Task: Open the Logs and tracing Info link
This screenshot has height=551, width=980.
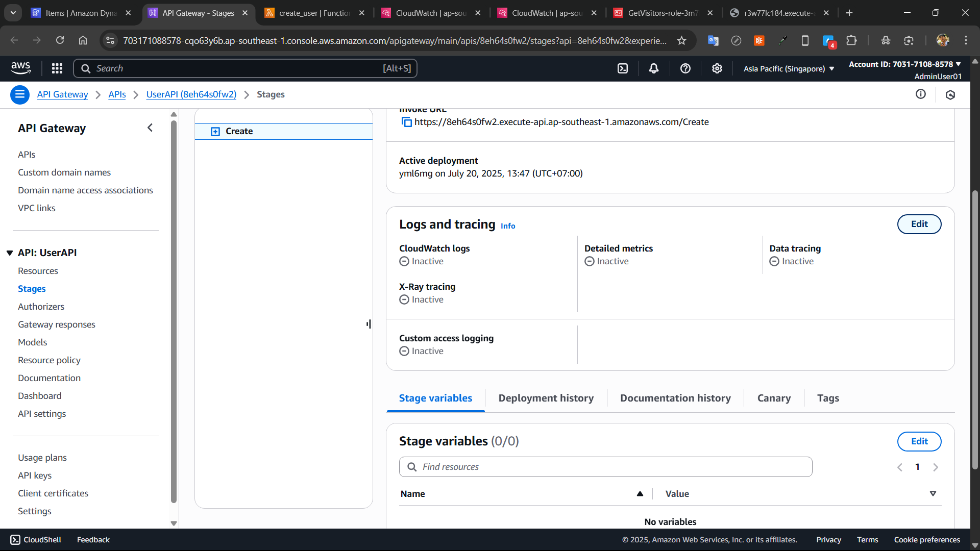Action: click(508, 226)
